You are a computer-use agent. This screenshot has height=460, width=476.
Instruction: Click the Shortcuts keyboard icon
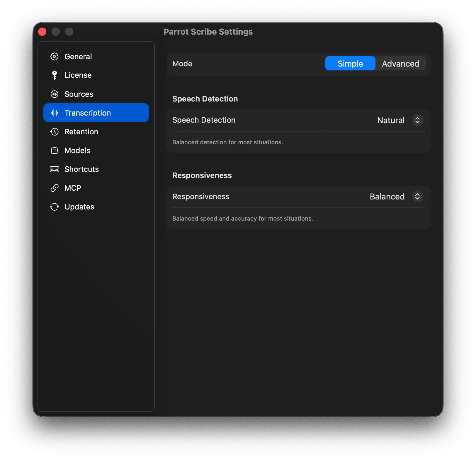click(55, 169)
